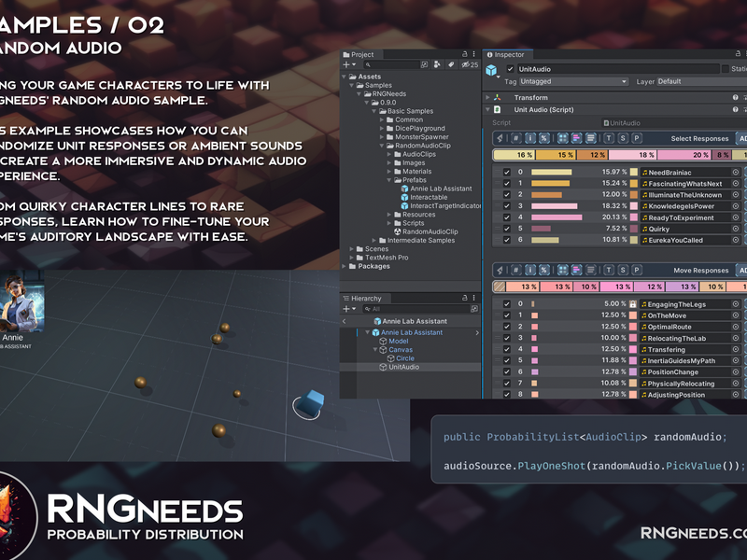Click NeedBrainiac color swatch

pos(634,173)
